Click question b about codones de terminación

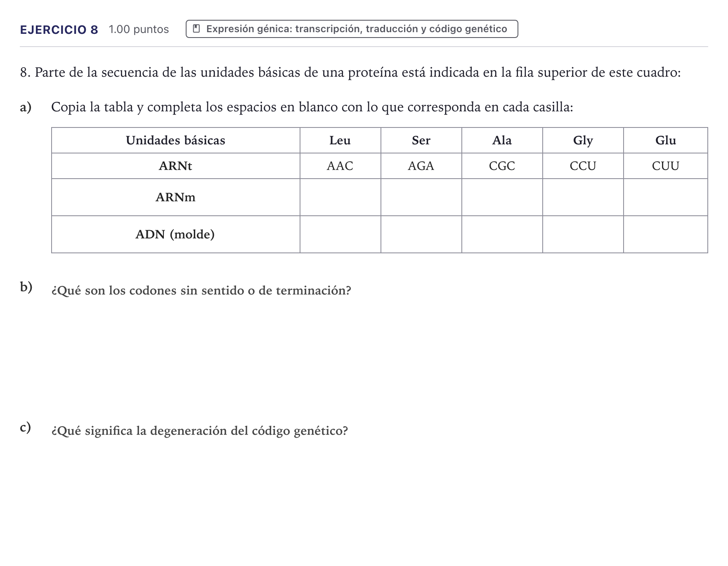point(201,290)
